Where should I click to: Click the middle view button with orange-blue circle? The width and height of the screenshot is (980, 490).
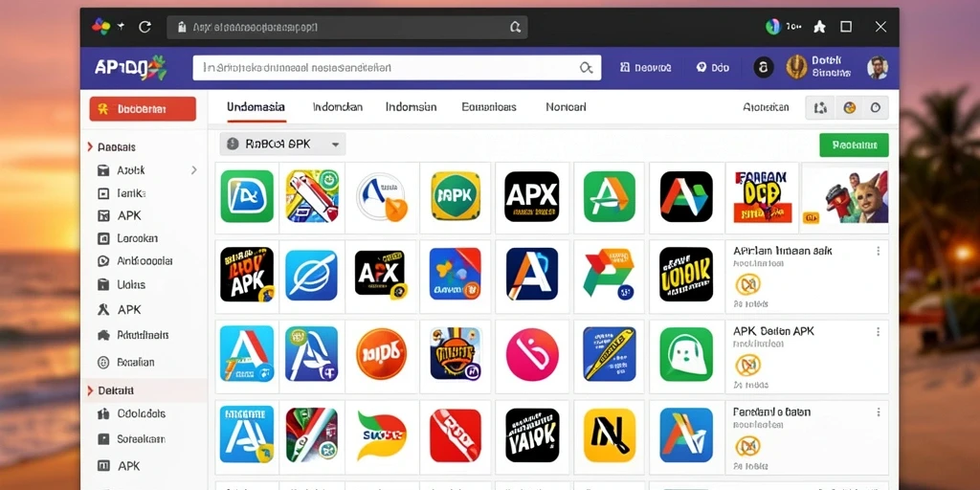(x=850, y=107)
